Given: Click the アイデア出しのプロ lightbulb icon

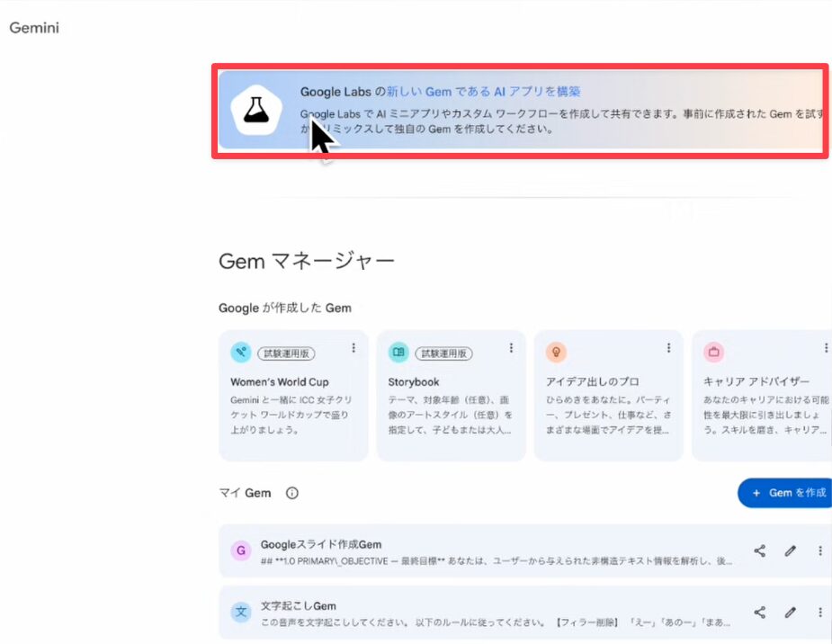Looking at the screenshot, I should 556,352.
